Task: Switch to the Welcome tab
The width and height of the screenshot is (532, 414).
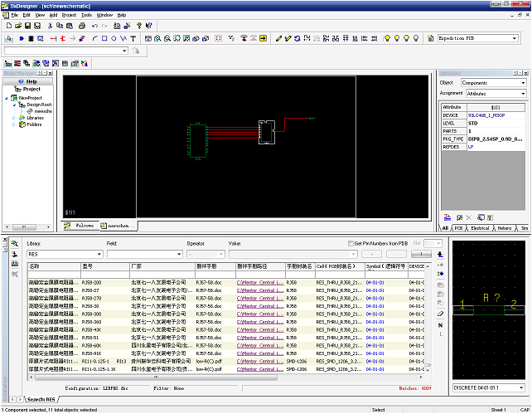Action: pyautogui.click(x=84, y=226)
